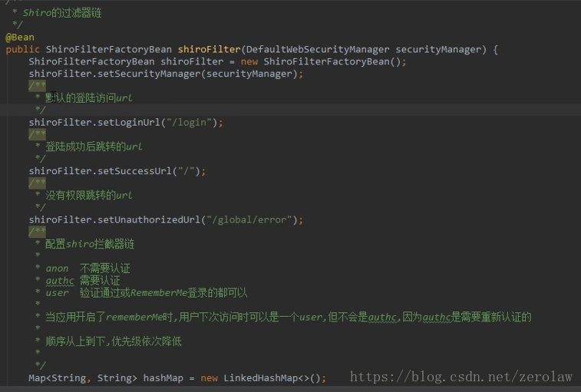The width and height of the screenshot is (581, 392).
Task: Click the setLoginUrl method call
Action: (129, 122)
